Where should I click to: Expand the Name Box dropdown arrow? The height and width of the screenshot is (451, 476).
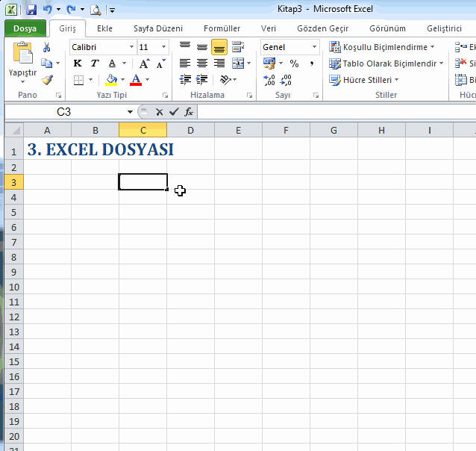[x=130, y=112]
